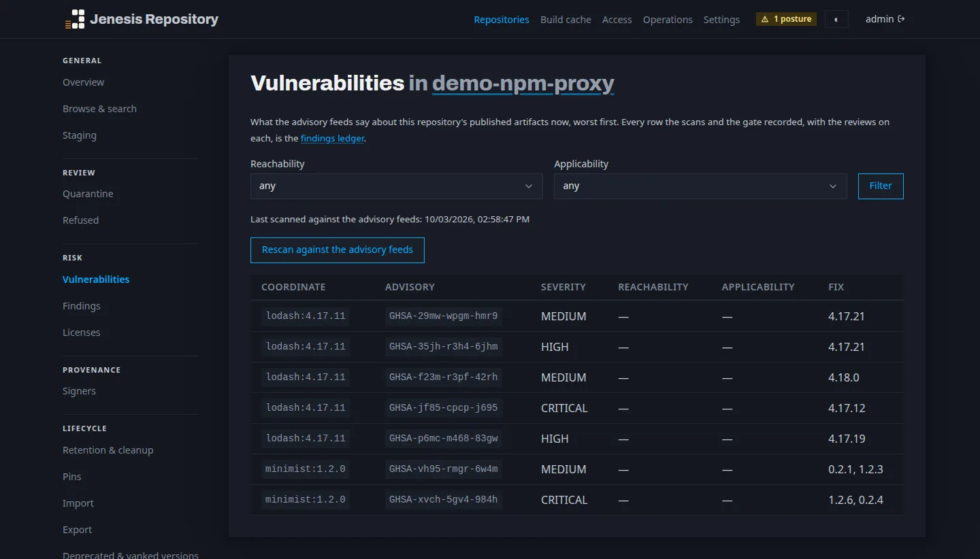
Task: Rescan against the advisory feeds
Action: (x=338, y=250)
